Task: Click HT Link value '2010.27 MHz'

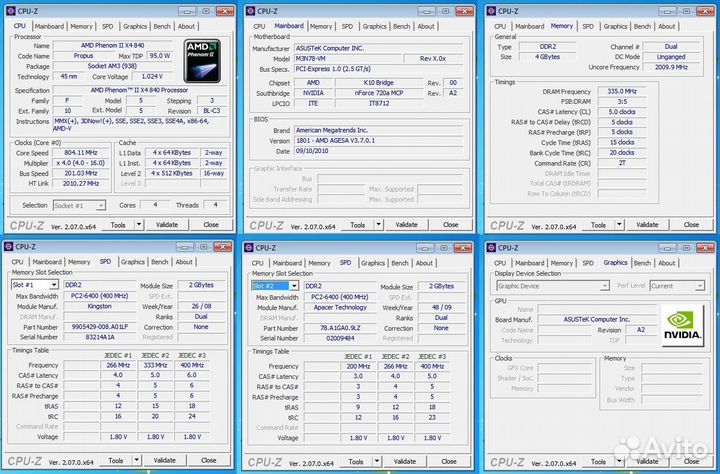Action: pos(80,183)
